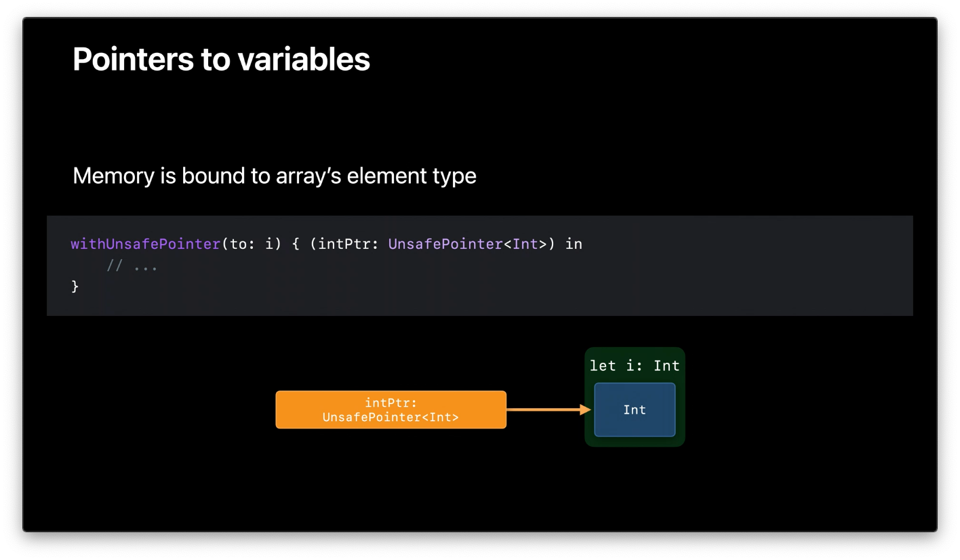The height and width of the screenshot is (560, 960).
Task: Click the green container's bottom edge below Int
Action: pyautogui.click(x=635, y=443)
